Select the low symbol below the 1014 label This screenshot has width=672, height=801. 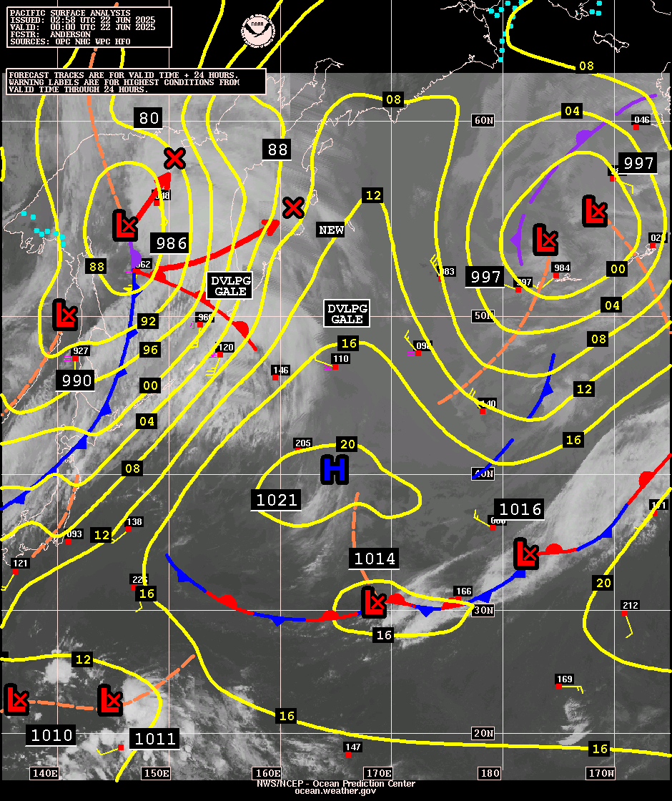374,603
